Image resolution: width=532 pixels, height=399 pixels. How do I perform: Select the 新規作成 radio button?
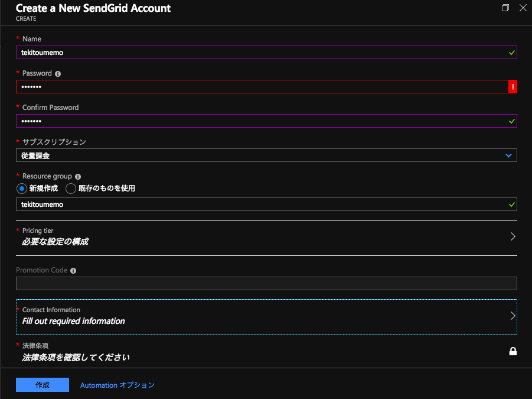click(x=22, y=189)
